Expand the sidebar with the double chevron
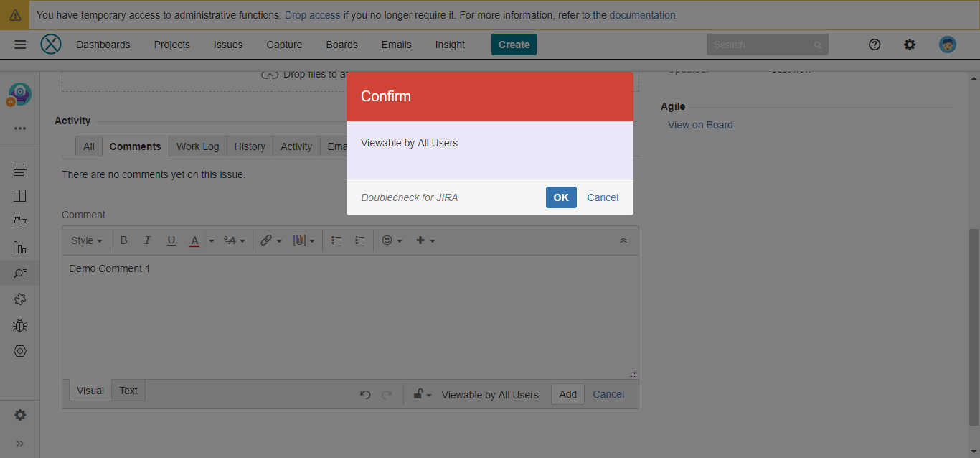This screenshot has width=980, height=458. pos(20,444)
